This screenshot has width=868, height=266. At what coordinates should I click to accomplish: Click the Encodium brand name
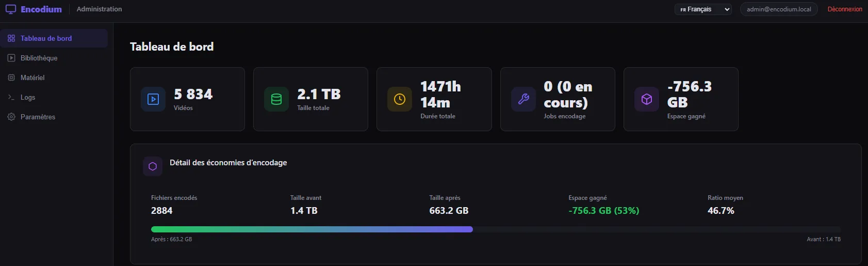click(41, 9)
